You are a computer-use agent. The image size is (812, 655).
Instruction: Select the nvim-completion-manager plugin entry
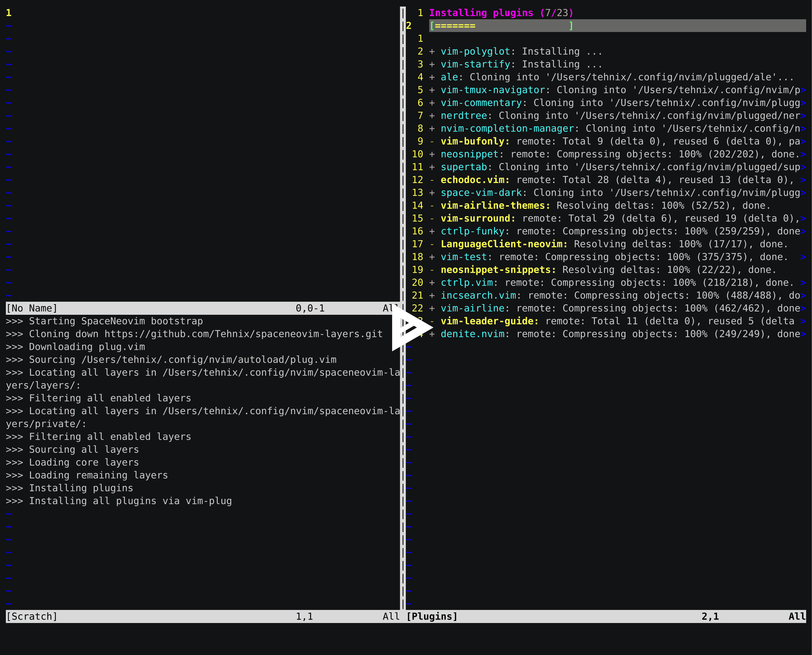[x=618, y=128]
